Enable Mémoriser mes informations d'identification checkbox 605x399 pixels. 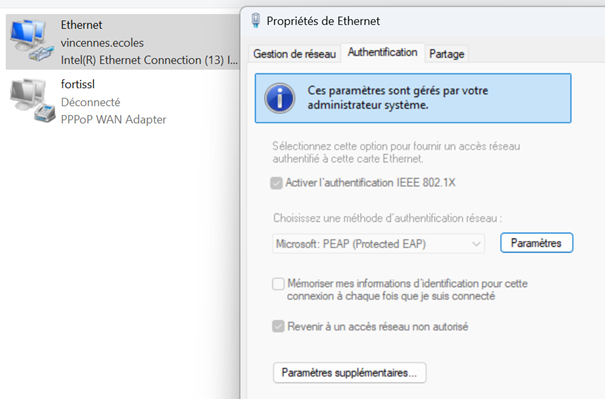click(x=278, y=284)
